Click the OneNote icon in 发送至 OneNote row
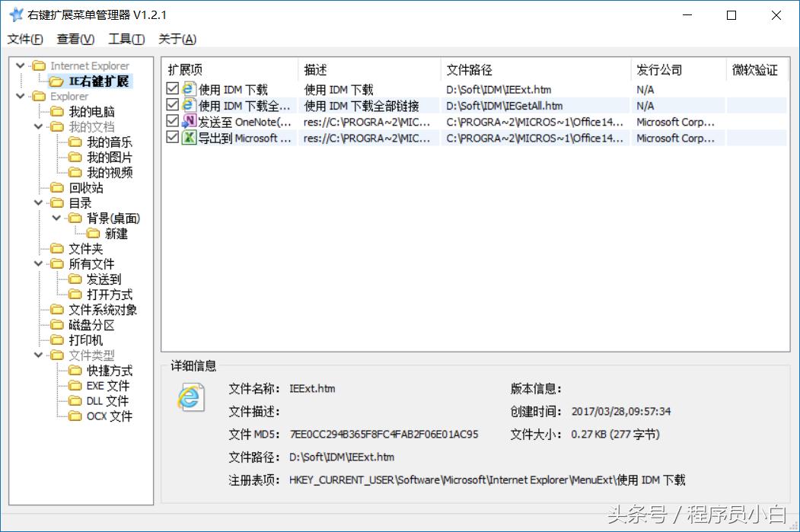The width and height of the screenshot is (800, 532). 189,122
